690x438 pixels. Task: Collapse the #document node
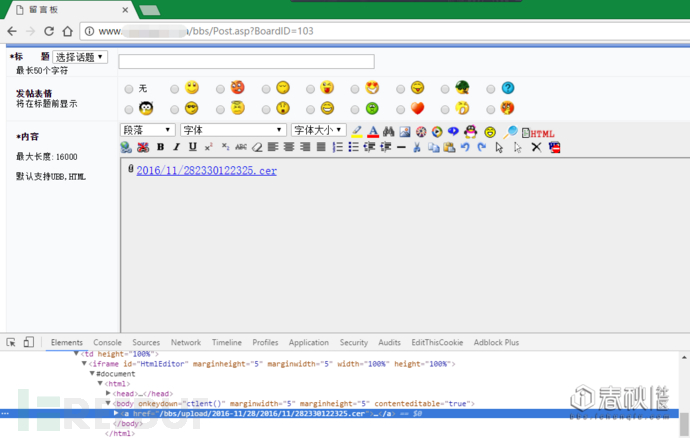point(92,373)
